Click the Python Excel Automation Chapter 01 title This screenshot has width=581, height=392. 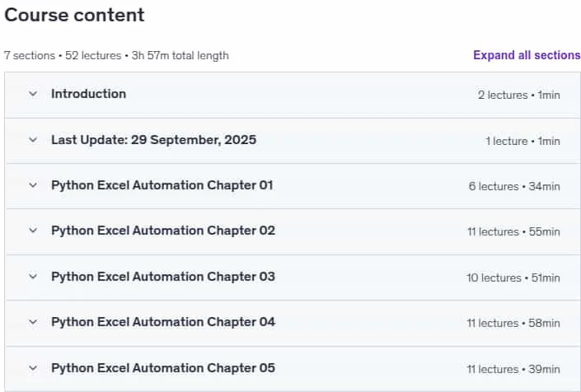[x=162, y=185]
